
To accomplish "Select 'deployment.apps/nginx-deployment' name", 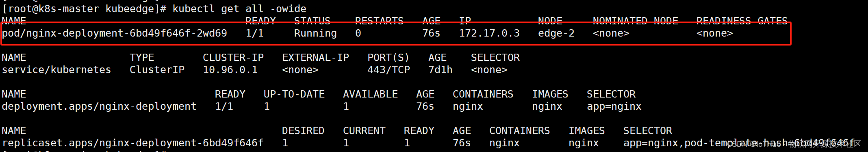I will [99, 106].
